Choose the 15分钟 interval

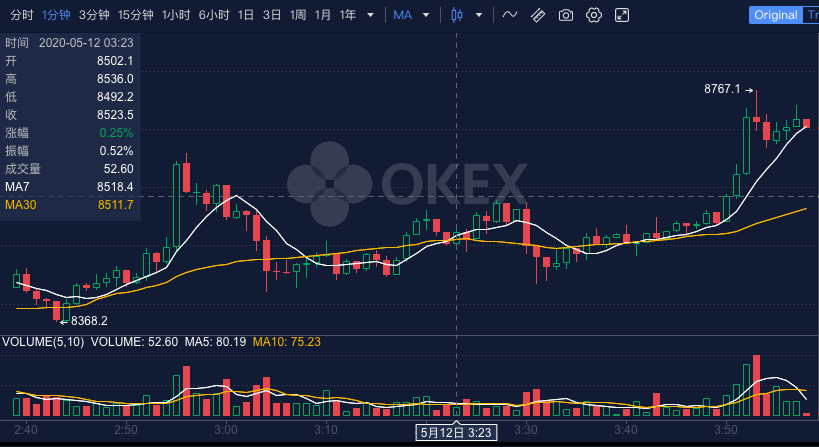tap(135, 15)
